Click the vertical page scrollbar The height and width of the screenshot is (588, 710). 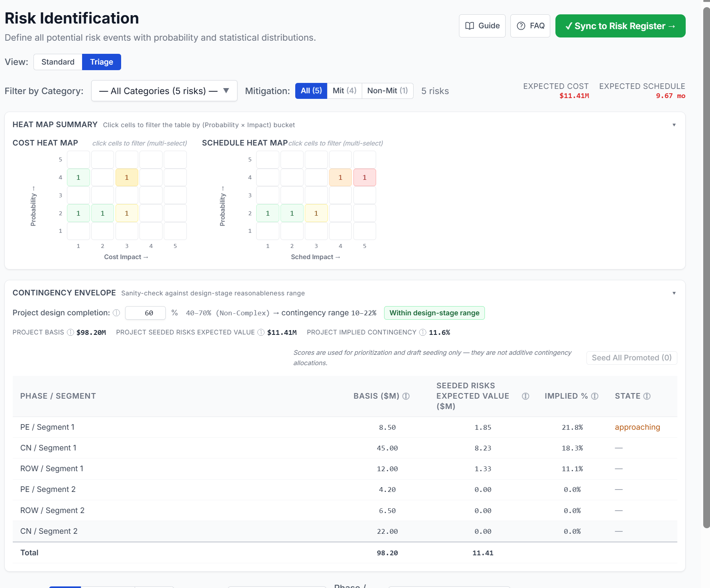[706, 267]
